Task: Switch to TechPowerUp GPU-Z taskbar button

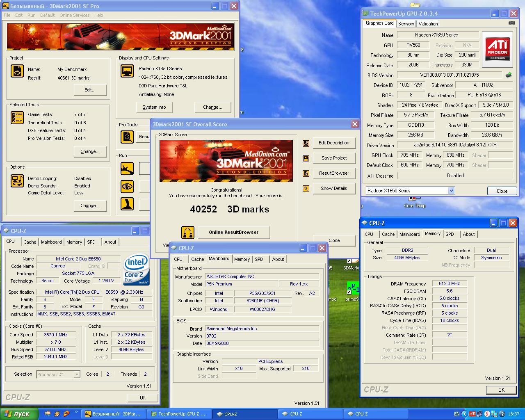Action: (x=179, y=414)
